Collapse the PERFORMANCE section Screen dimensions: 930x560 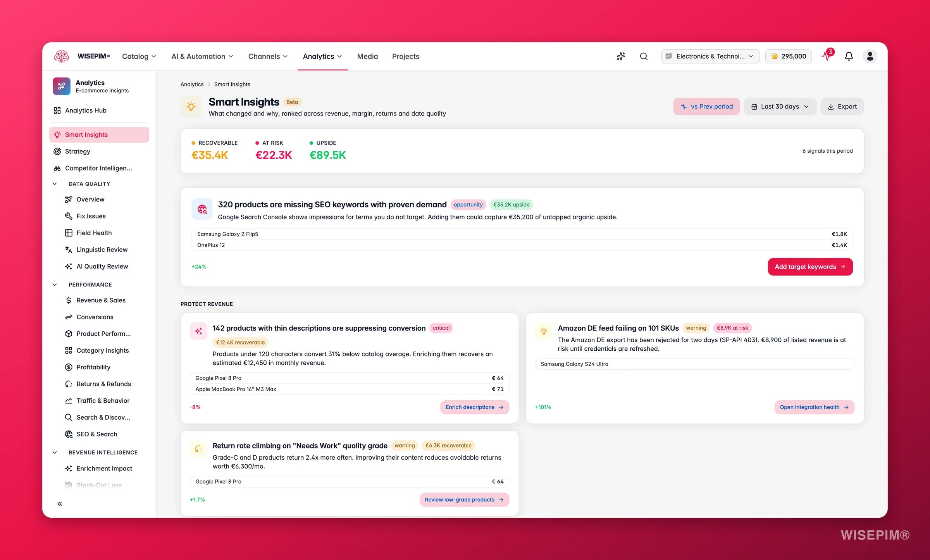(x=55, y=284)
